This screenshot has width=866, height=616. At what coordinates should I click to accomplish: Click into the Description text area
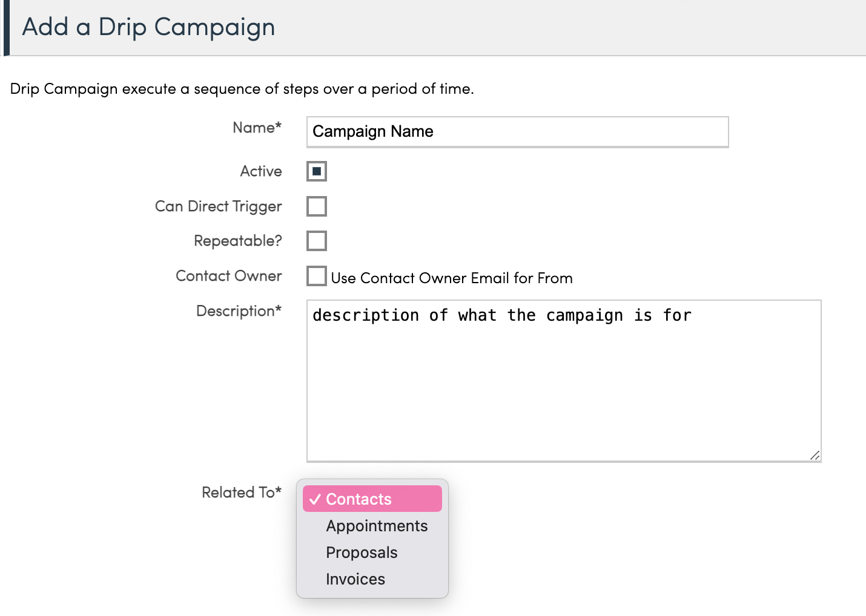tap(563, 381)
